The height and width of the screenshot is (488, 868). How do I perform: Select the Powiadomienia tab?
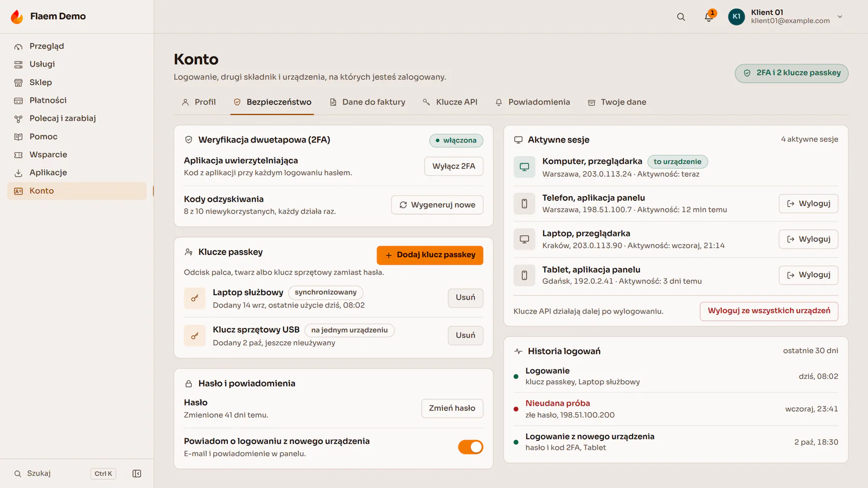[x=533, y=102]
